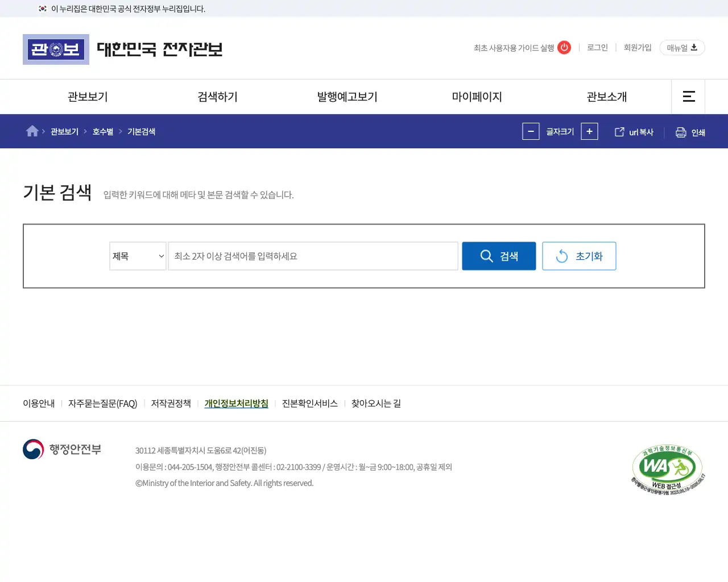Image resolution: width=728 pixels, height=582 pixels.
Task: Click the home icon in the breadcrumb
Action: pyautogui.click(x=32, y=131)
